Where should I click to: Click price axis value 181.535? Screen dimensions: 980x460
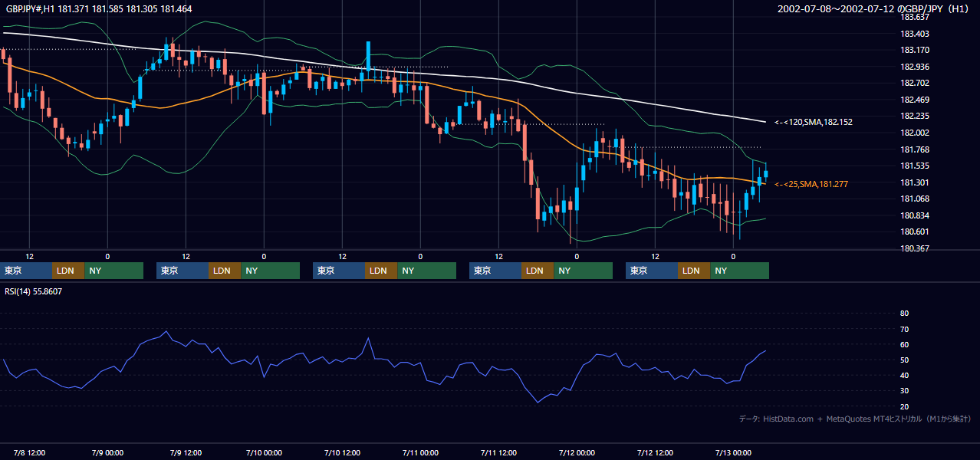[914, 166]
